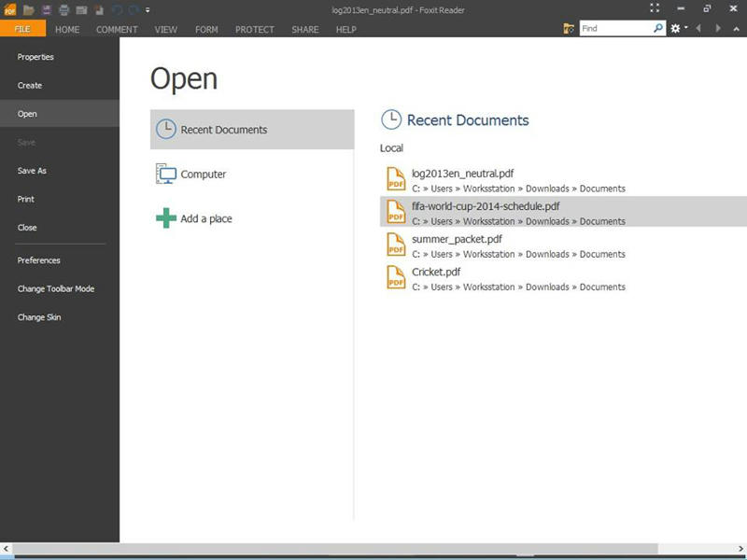The height and width of the screenshot is (560, 747).
Task: Click the green plus icon
Action: (x=166, y=218)
